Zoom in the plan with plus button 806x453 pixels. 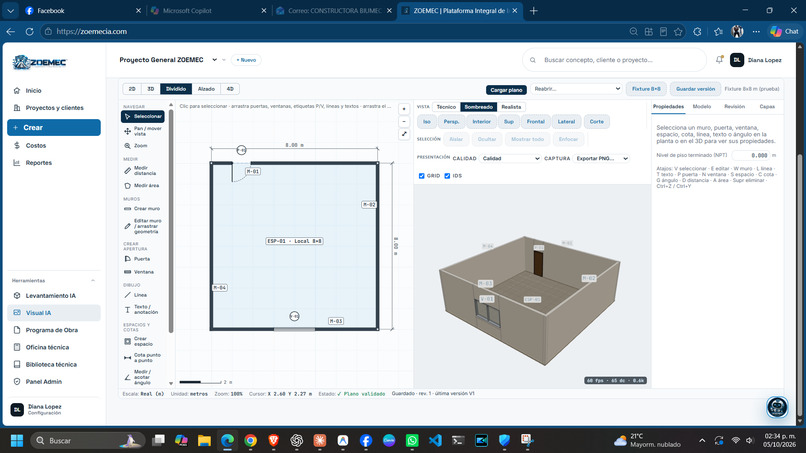pos(404,109)
